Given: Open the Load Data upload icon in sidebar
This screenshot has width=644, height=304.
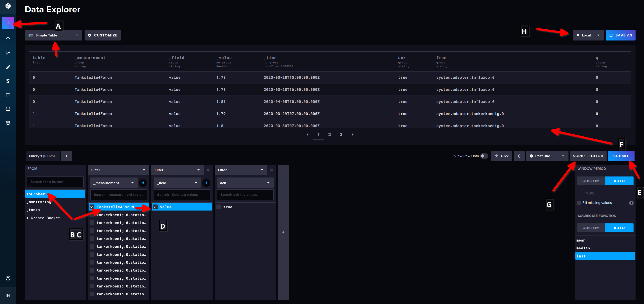Looking at the screenshot, I should pyautogui.click(x=8, y=39).
